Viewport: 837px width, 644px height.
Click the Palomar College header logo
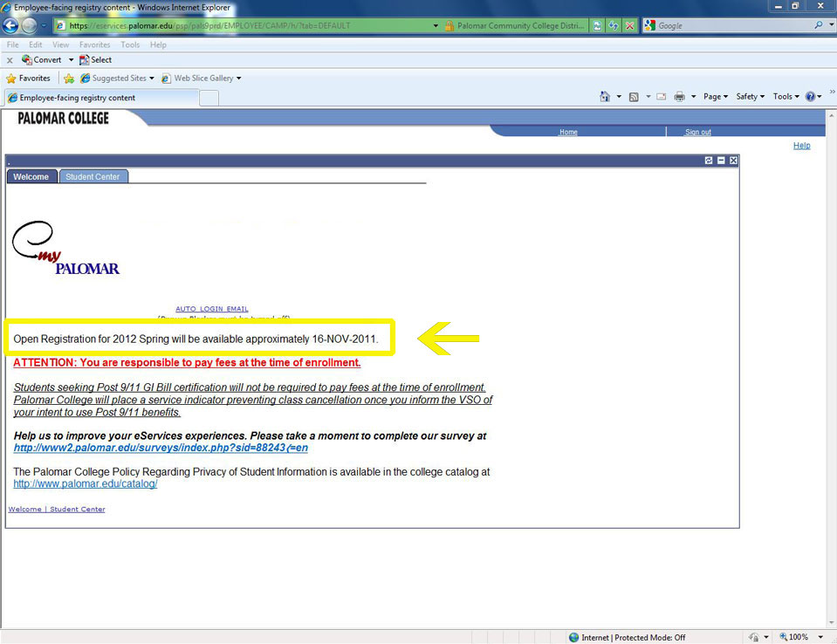[x=63, y=118]
